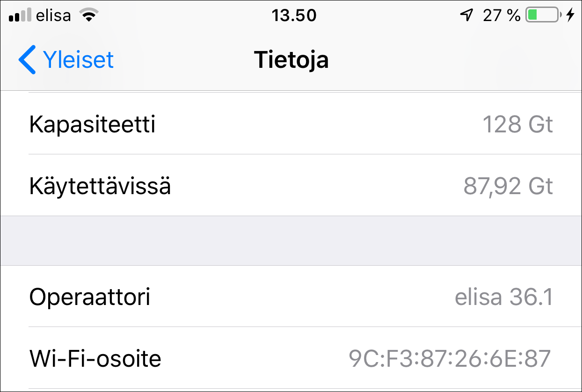Tap the 128 Gt capacity value
The image size is (582, 392).
[x=517, y=124]
